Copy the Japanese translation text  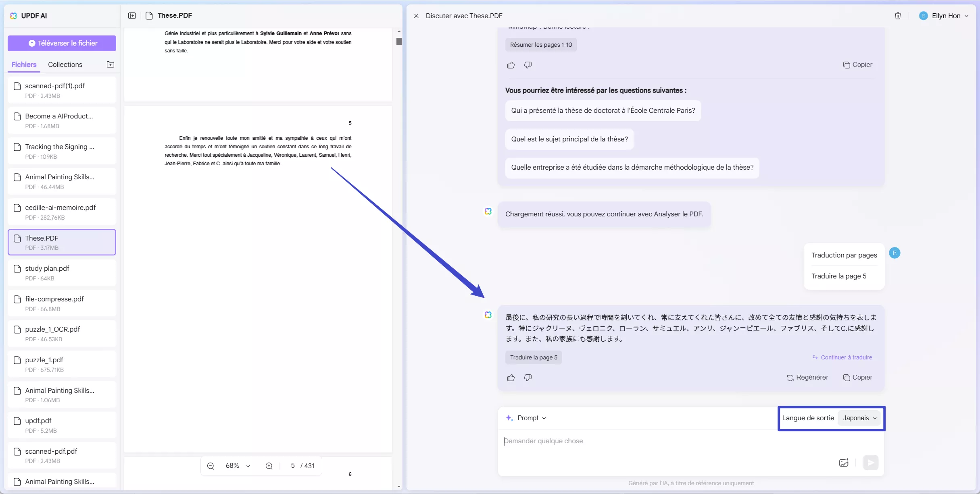858,378
